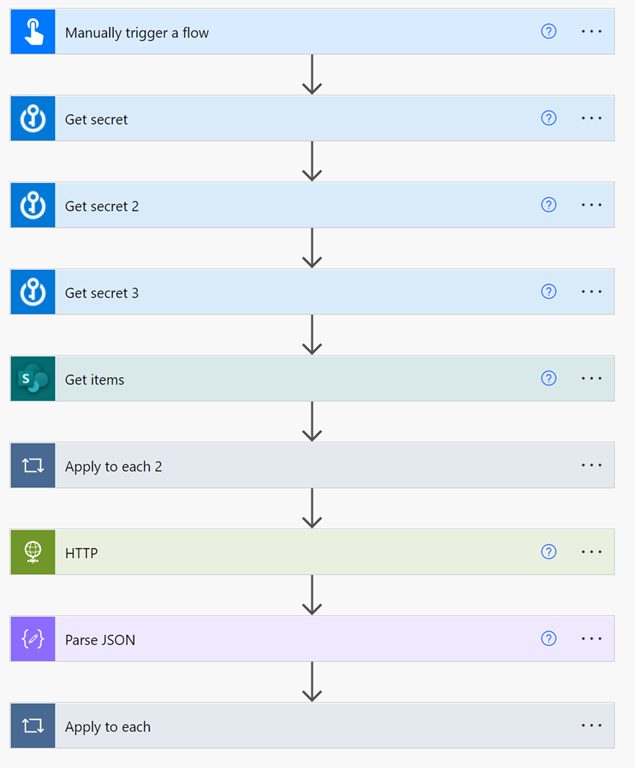Click the SharePoint Get items icon
The image size is (635, 768).
(x=33, y=379)
